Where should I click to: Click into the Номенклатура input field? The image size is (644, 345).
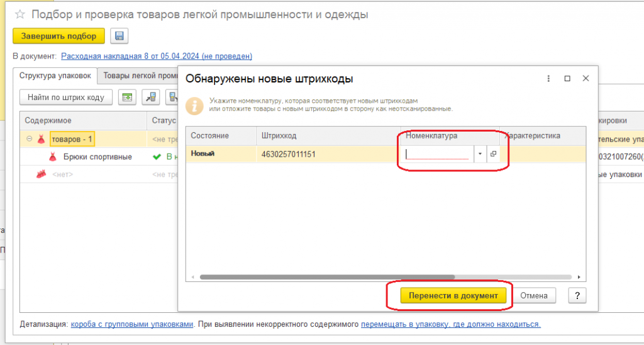click(438, 154)
